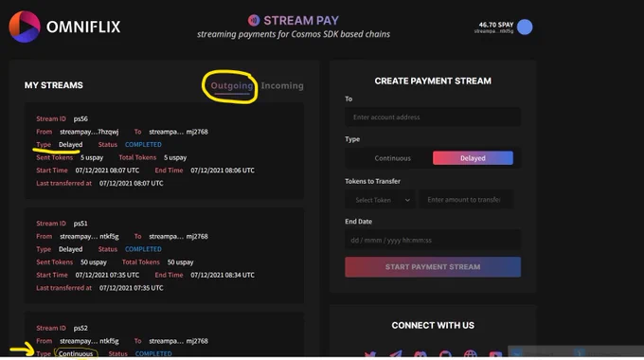The image size is (644, 360).
Task: Click the account address input field
Action: tap(433, 117)
